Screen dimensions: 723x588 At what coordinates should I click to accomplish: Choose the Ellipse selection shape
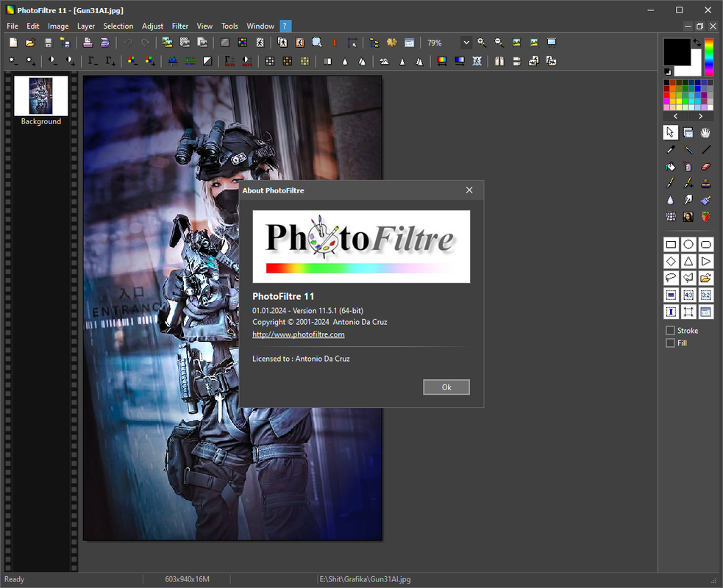(x=688, y=244)
